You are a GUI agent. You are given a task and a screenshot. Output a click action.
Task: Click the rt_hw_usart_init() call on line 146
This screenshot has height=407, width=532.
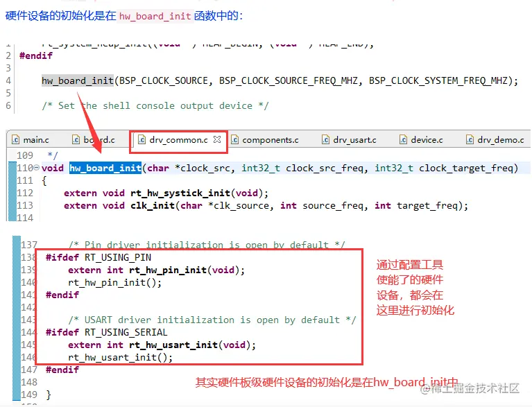click(x=121, y=358)
